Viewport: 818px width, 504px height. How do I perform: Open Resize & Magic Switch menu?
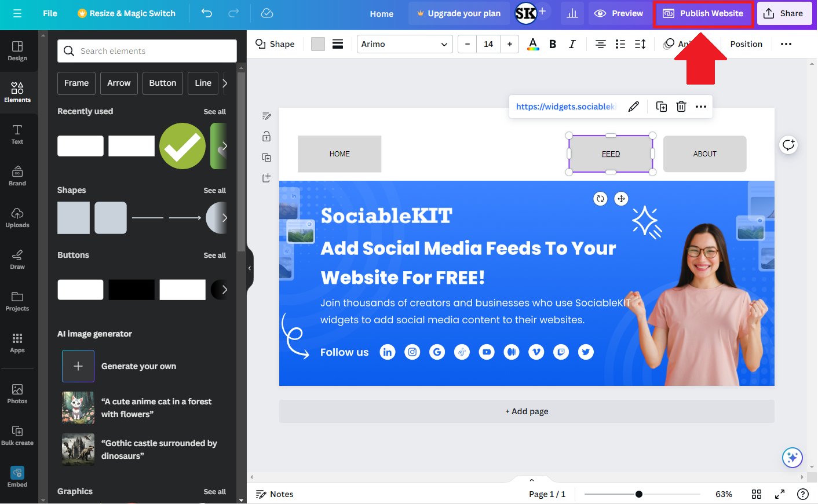(x=126, y=13)
